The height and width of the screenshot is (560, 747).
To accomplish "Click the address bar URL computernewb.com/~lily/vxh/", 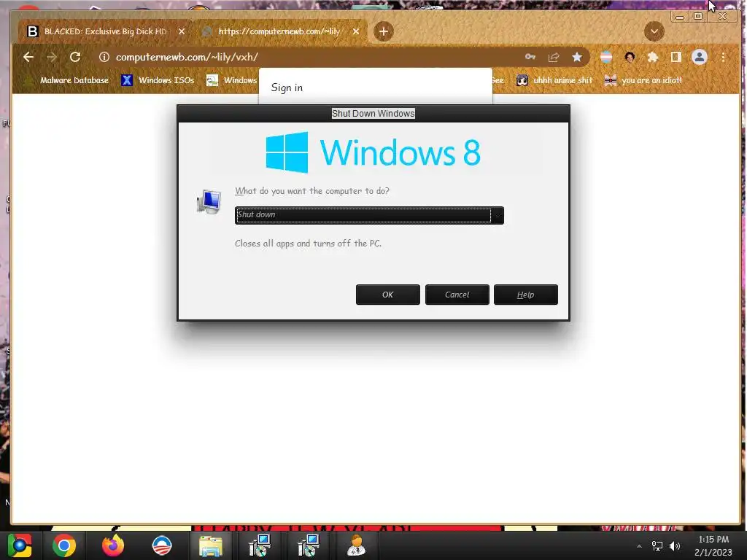I will 187,57.
